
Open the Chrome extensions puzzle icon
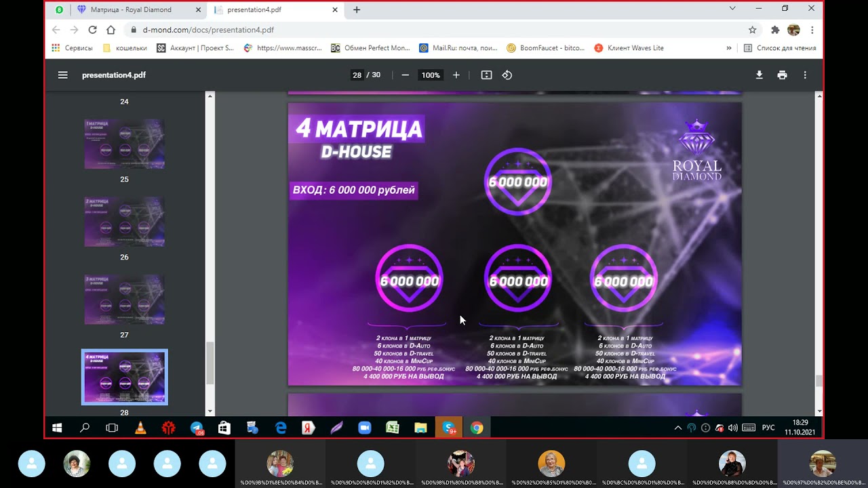tap(775, 30)
